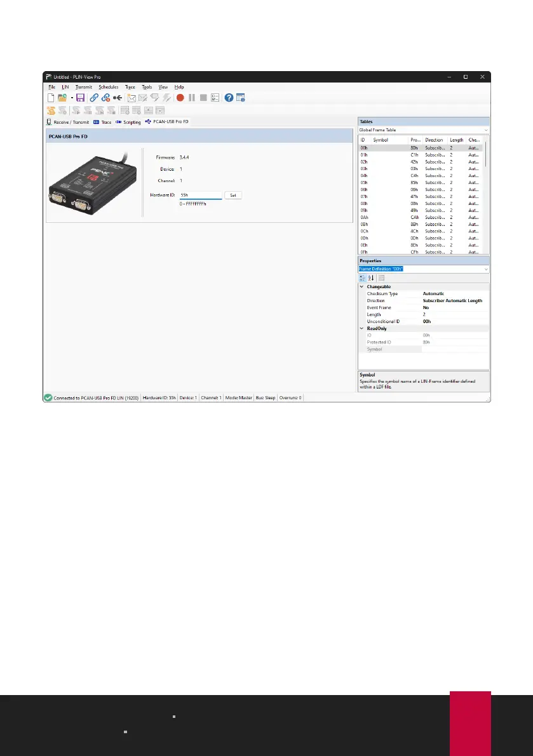Select frame row 0Ch in table
533x756 pixels.
coord(421,232)
